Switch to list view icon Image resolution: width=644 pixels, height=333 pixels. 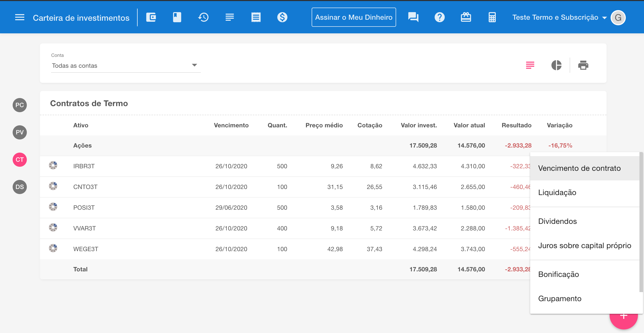(x=530, y=65)
